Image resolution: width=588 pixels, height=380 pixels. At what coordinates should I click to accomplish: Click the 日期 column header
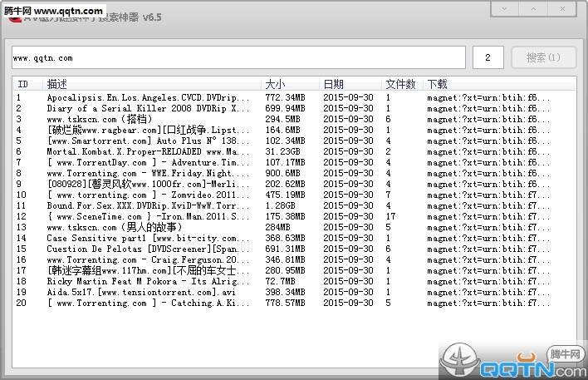pos(333,84)
